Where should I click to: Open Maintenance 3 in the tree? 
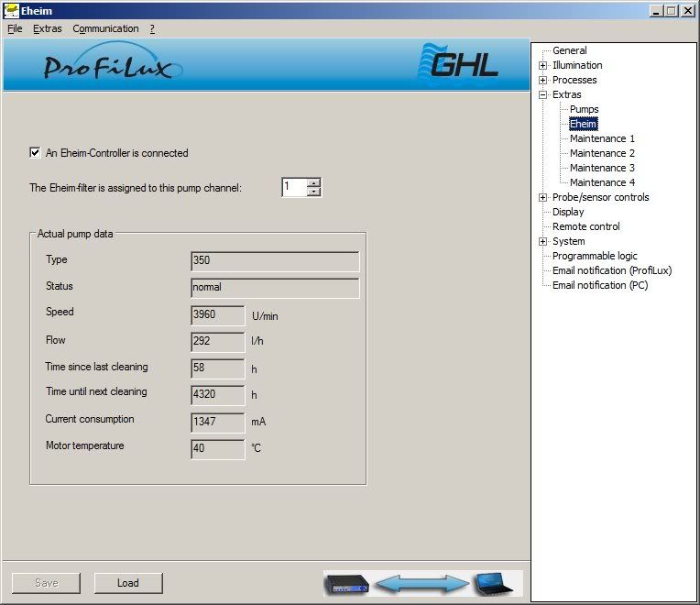point(602,168)
